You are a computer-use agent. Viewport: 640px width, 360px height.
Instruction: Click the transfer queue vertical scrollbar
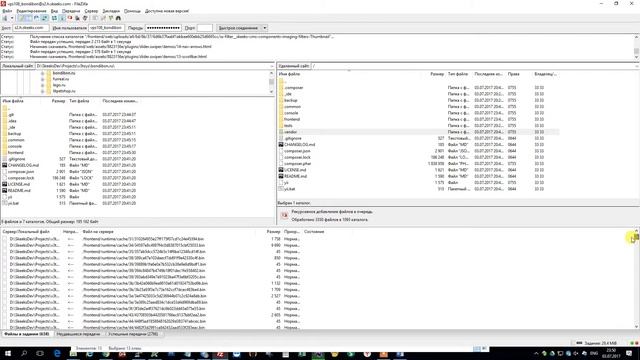click(636, 279)
